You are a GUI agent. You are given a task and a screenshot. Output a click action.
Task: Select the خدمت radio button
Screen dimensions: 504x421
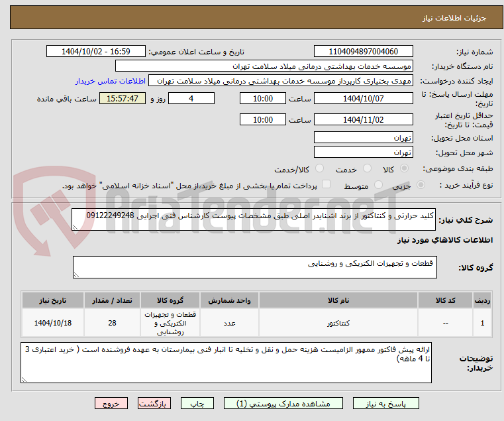367,168
